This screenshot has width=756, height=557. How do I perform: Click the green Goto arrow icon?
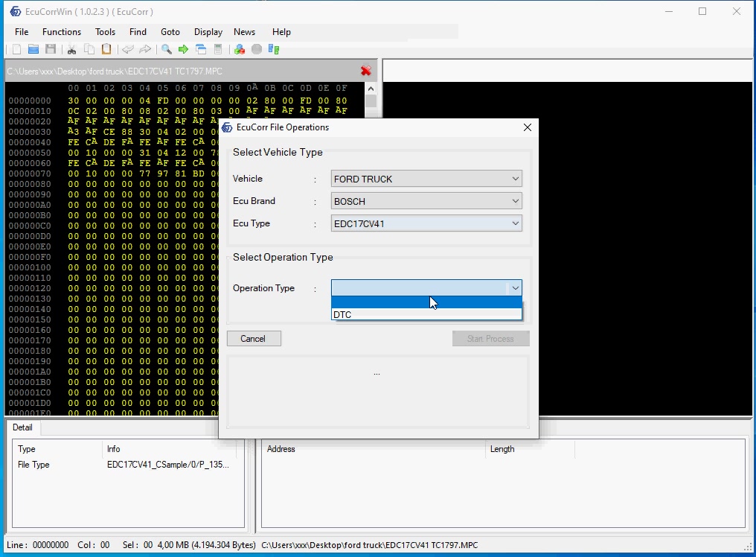[183, 49]
